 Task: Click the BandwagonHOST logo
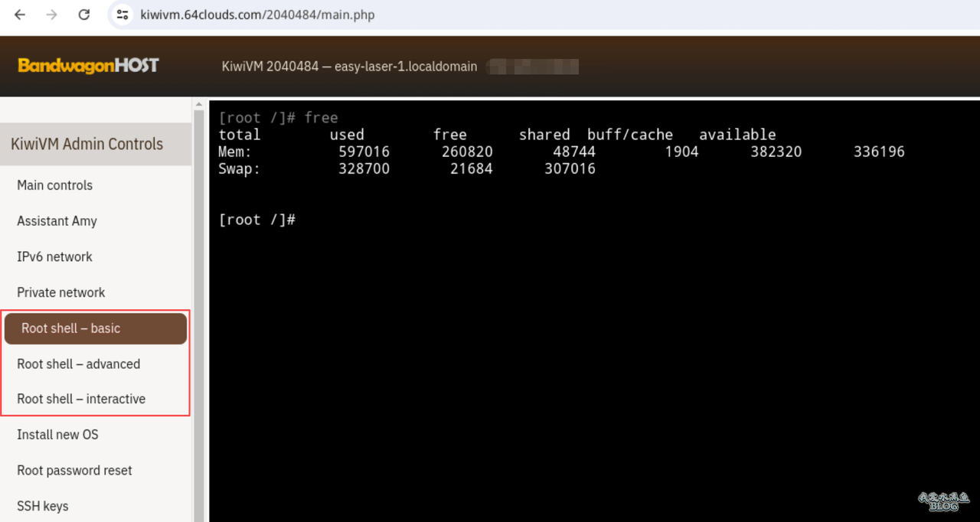(x=88, y=66)
